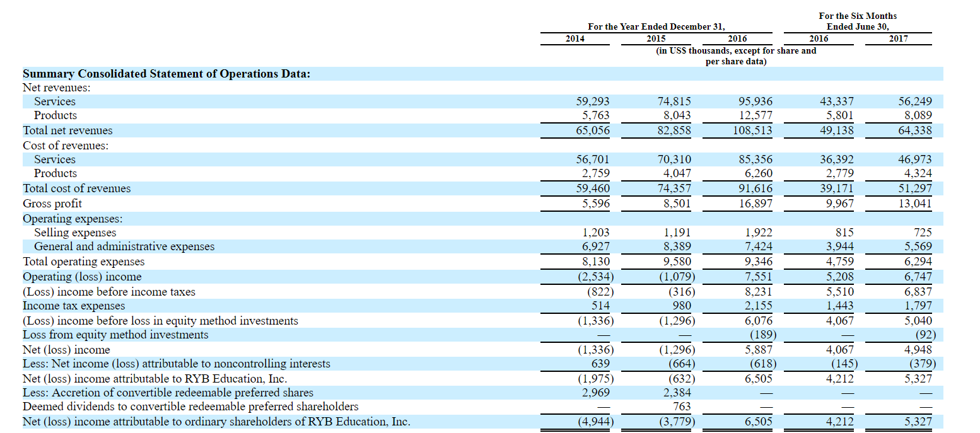Click the 'Gross profit' row label
980x433 pixels.
tap(52, 204)
